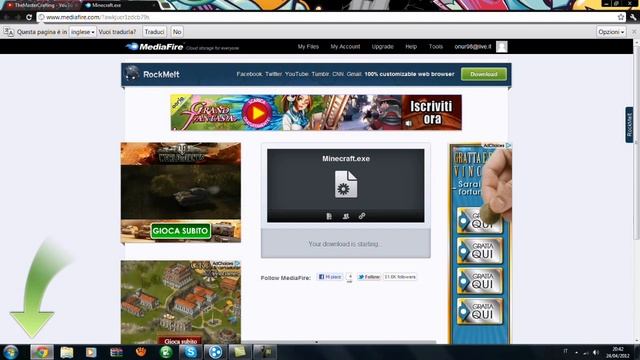Click the red play button in Grand Fantasia ad

click(257, 113)
